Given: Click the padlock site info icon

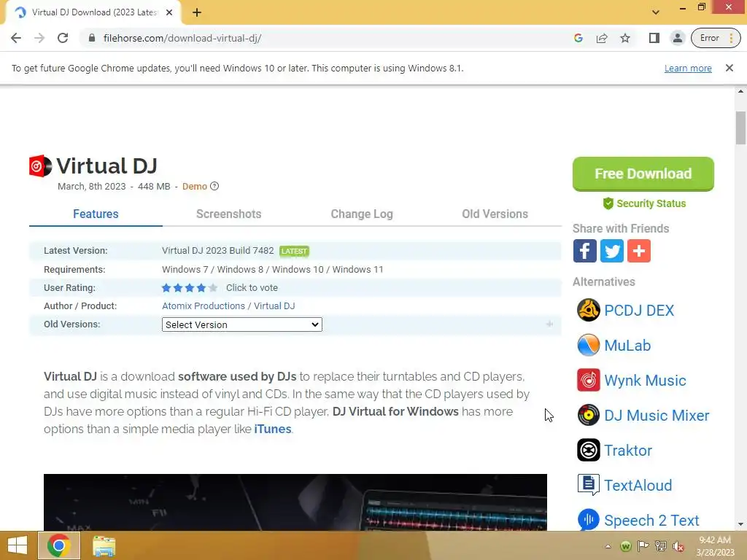Looking at the screenshot, I should point(92,38).
